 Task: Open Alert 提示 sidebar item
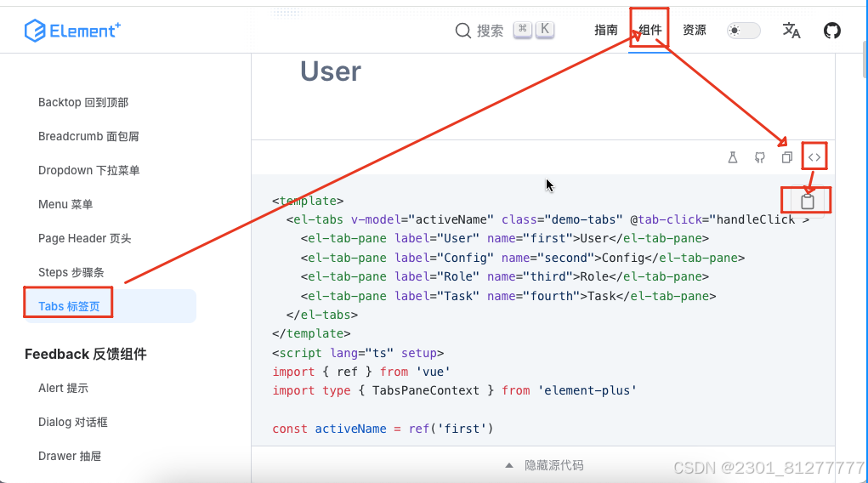63,389
